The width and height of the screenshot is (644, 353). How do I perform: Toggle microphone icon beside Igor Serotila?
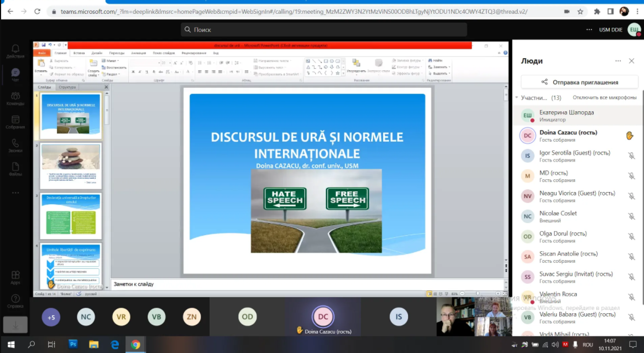631,156
